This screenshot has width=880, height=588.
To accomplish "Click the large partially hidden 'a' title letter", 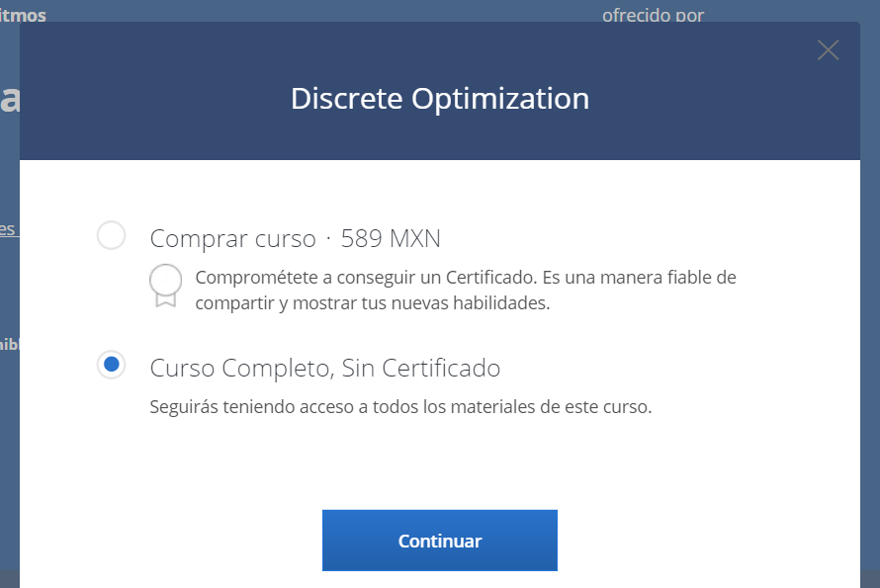I will click(x=9, y=99).
